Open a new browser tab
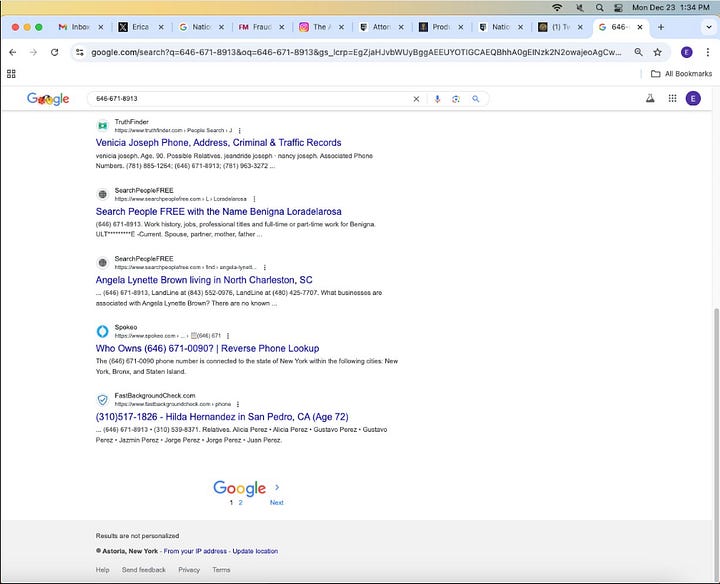Image resolution: width=720 pixels, height=584 pixels. tap(661, 27)
